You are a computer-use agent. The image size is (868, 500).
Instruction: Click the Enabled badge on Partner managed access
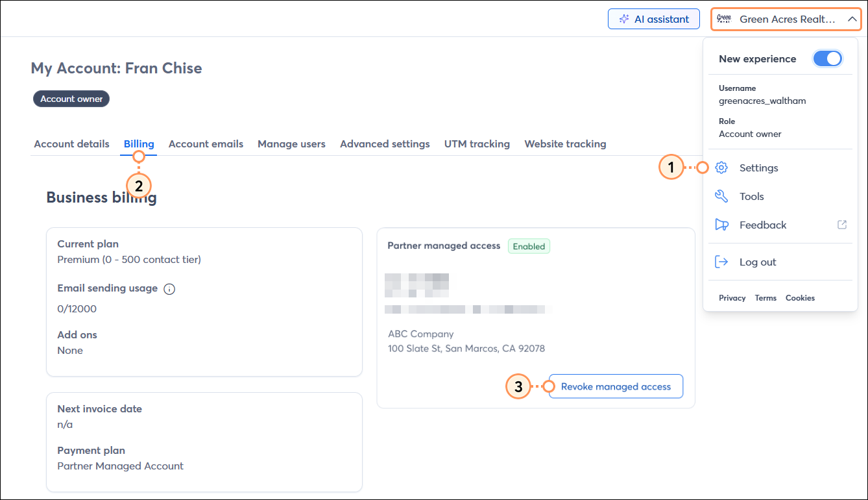pos(529,246)
